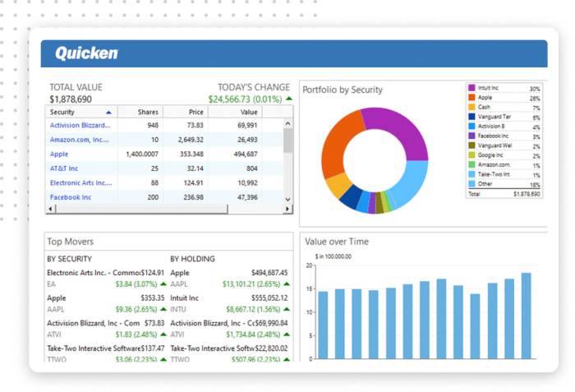Click the Activision B legend swatch
The height and width of the screenshot is (392, 575).
pyautogui.click(x=471, y=126)
